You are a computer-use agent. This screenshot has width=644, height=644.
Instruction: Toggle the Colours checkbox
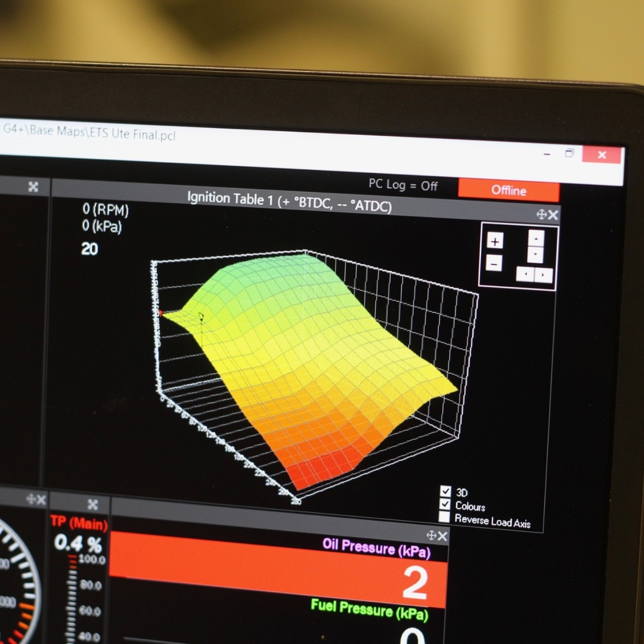[445, 504]
